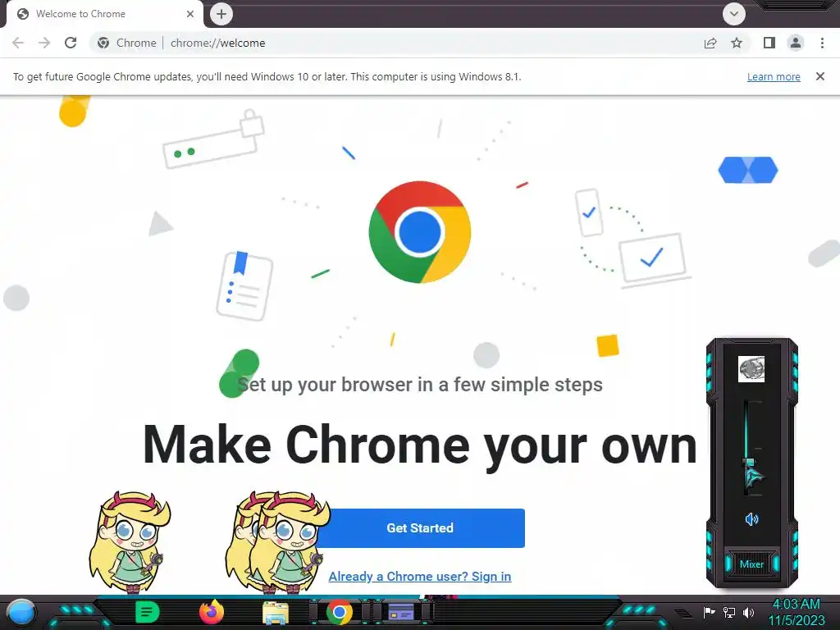Open the Chrome three-dot menu

coord(822,43)
